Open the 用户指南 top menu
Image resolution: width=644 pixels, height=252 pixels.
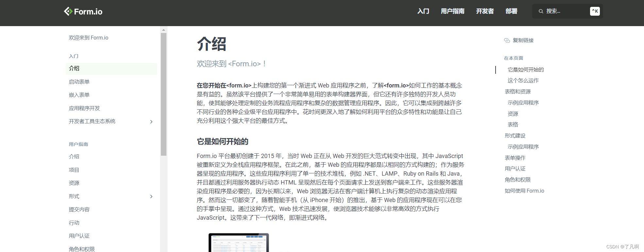pyautogui.click(x=453, y=11)
